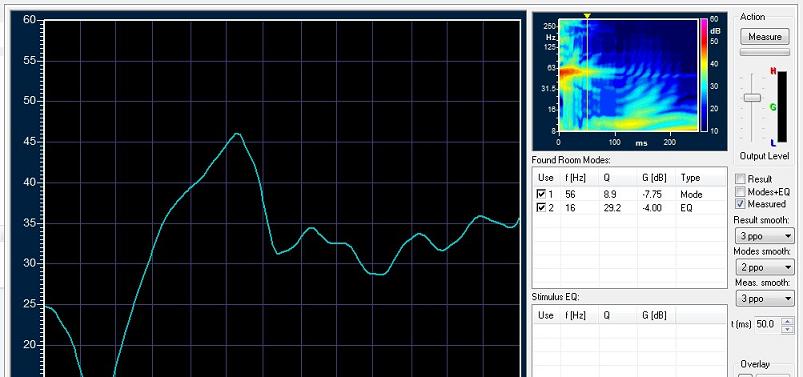Open the Result smooth dropdown
This screenshot has width=803, height=377.
(x=765, y=236)
